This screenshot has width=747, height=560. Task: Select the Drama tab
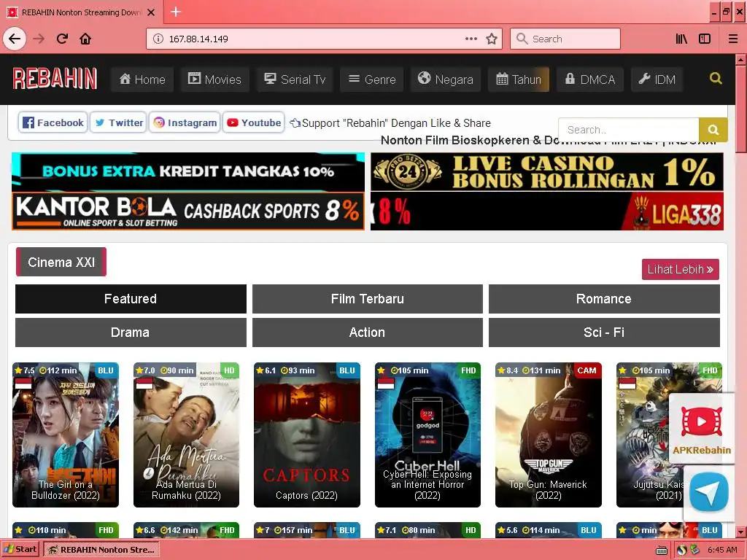pyautogui.click(x=131, y=332)
